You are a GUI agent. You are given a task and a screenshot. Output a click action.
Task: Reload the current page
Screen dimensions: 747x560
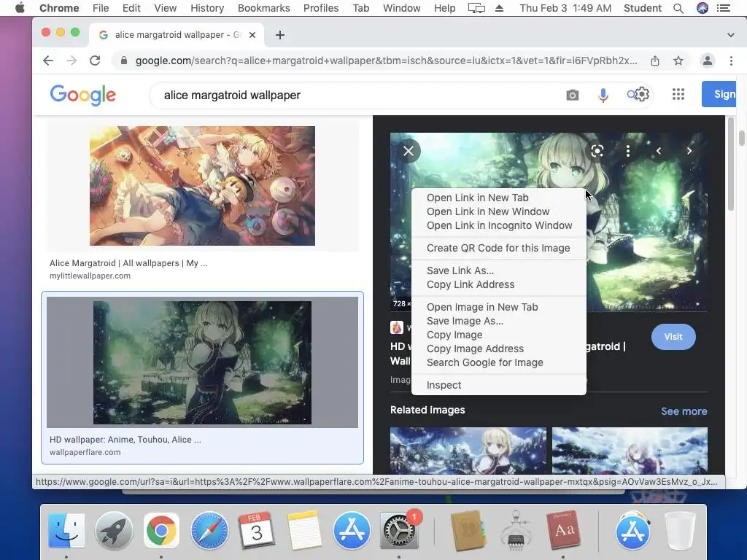[95, 61]
